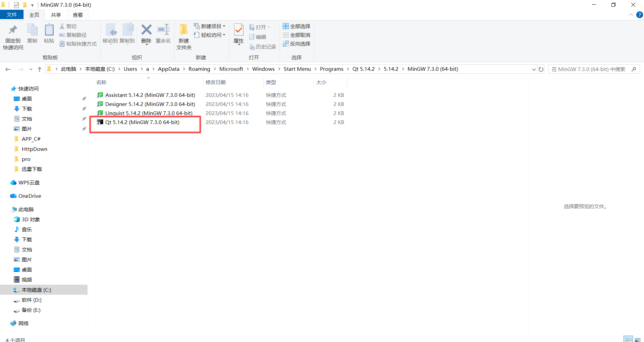Go to AppData in the breadcrumb
The height and width of the screenshot is (342, 644).
point(169,69)
